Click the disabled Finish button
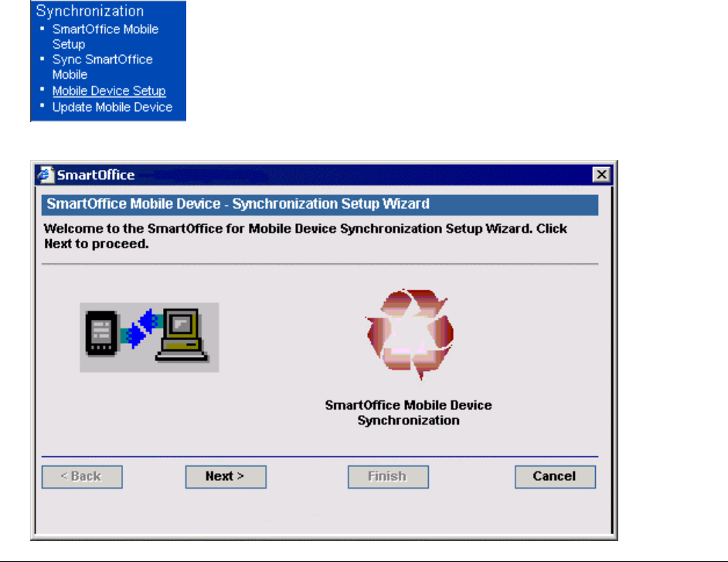The height and width of the screenshot is (562, 728). click(x=388, y=476)
